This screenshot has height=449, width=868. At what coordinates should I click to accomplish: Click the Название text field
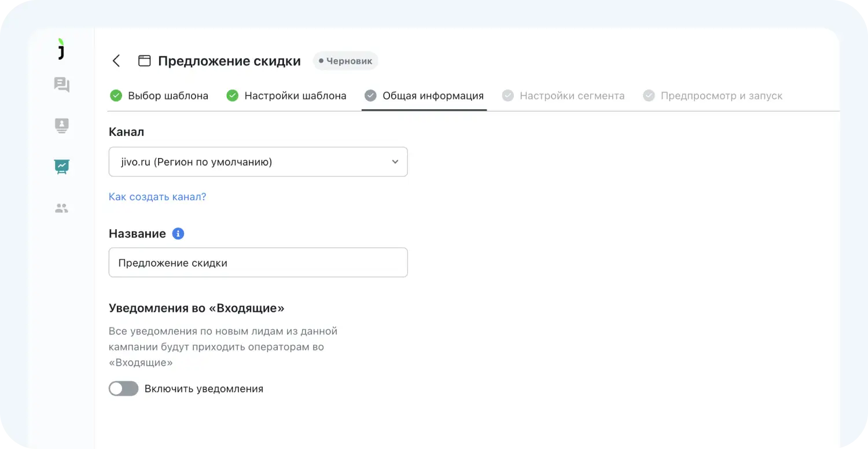click(x=258, y=263)
